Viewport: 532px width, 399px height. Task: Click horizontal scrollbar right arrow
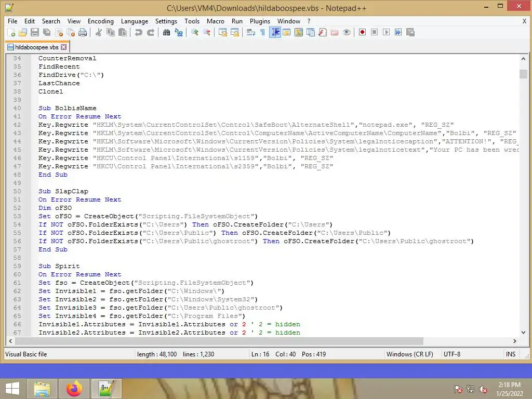(x=515, y=341)
